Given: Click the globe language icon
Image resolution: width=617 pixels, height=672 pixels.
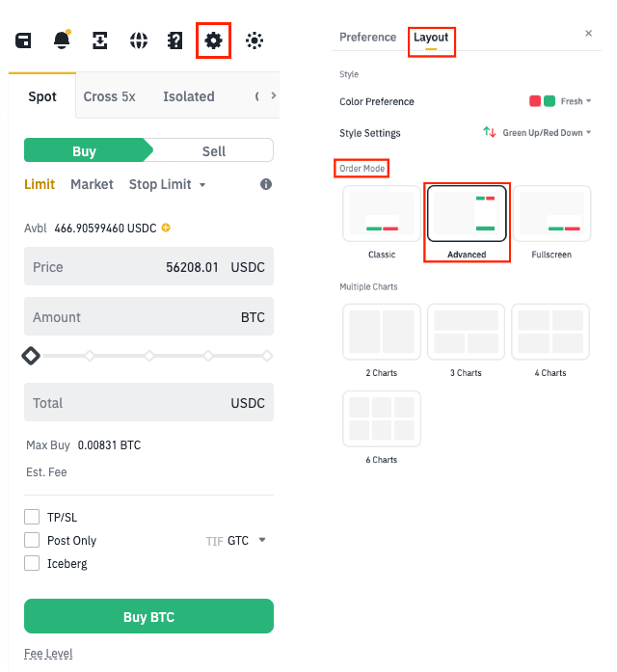Looking at the screenshot, I should 139,40.
